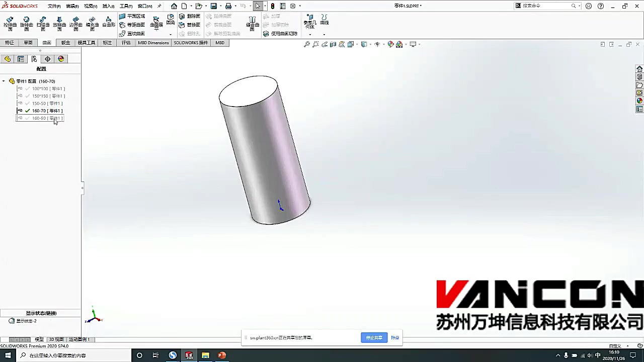Click the 删除面 delete face tool

point(190,16)
